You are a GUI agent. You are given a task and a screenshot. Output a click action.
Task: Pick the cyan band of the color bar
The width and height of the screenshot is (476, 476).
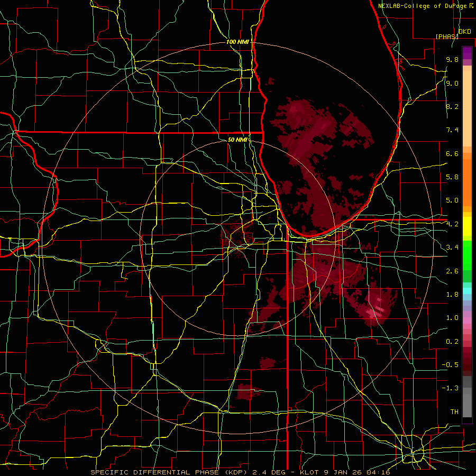coord(467,291)
